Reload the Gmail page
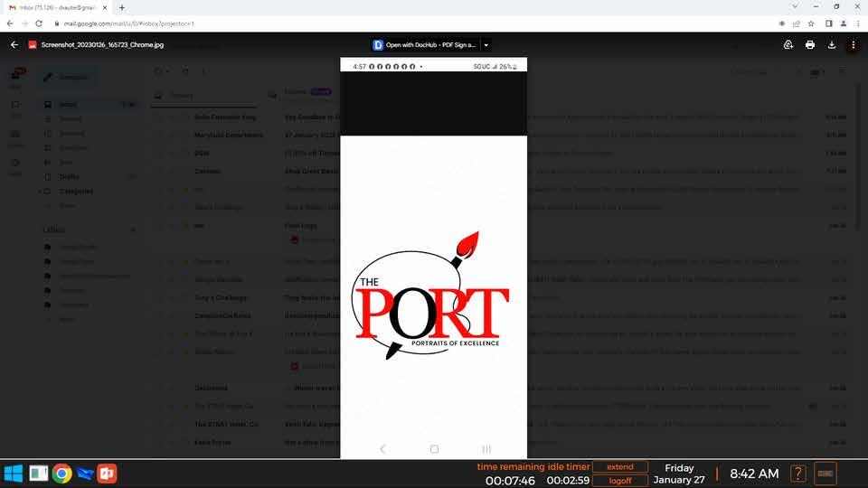This screenshot has width=868, height=488. [39, 23]
